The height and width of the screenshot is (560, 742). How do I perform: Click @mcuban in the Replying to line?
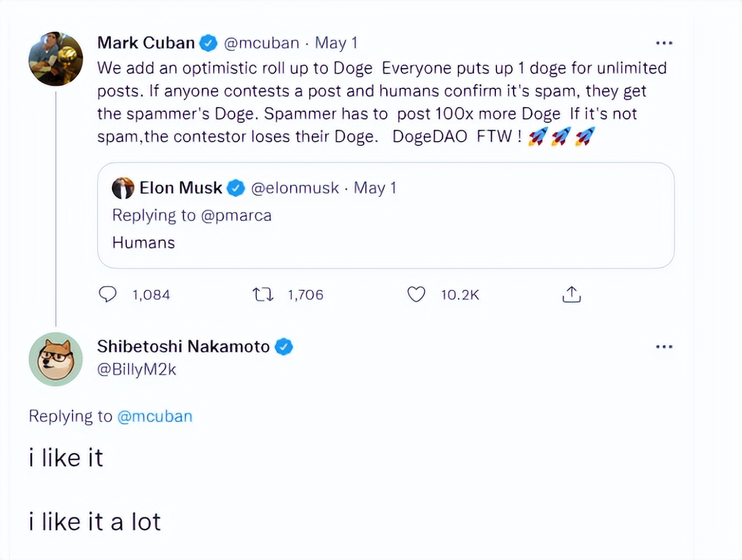click(x=154, y=416)
